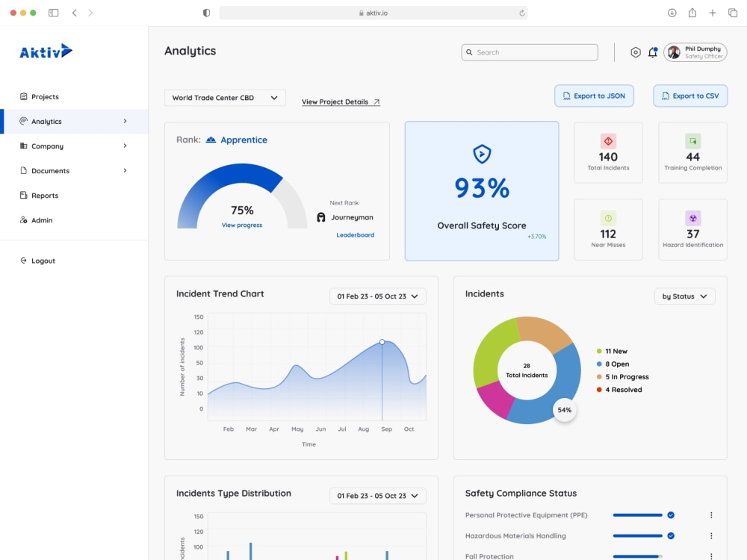The width and height of the screenshot is (747, 560).
Task: Click the browser forward arrow
Action: 90,13
